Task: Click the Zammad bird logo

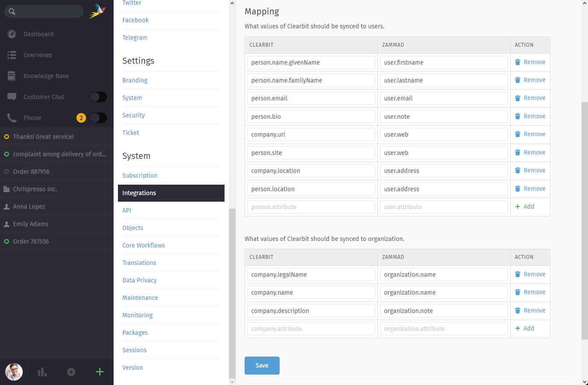Action: coord(97,11)
